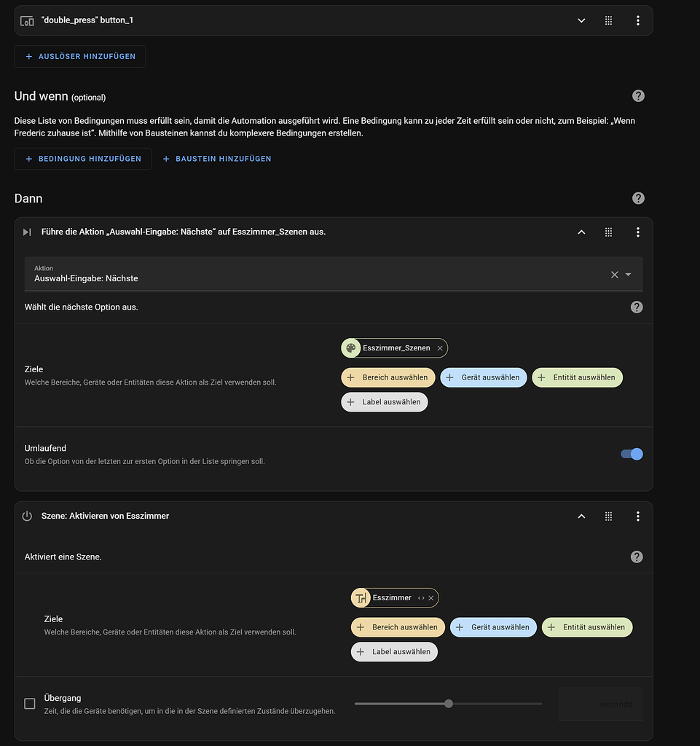The image size is (700, 746).
Task: Click the help icon beside "Aktiviert eine Szene"
Action: point(636,557)
